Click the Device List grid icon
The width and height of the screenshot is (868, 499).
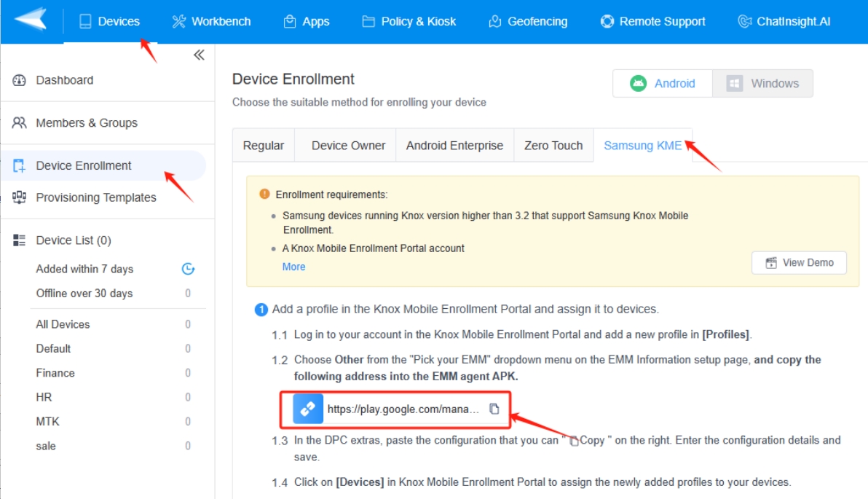click(20, 240)
